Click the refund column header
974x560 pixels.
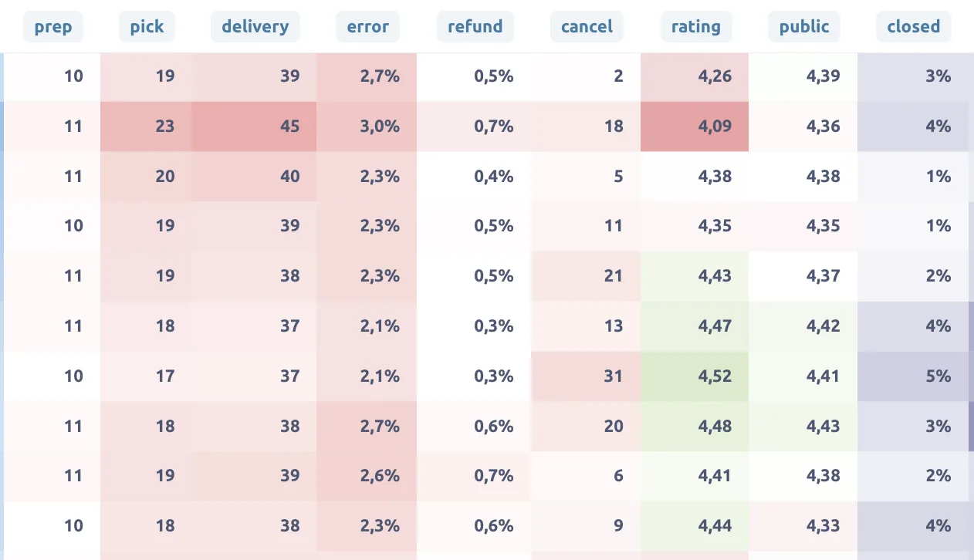coord(475,27)
